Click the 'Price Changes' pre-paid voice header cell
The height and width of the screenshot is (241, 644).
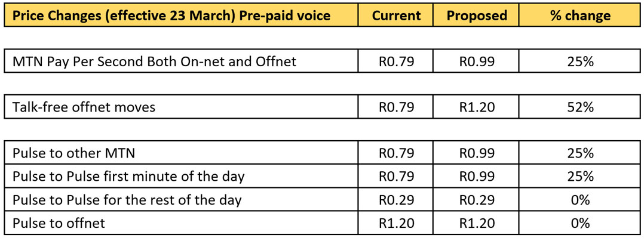[x=171, y=16]
